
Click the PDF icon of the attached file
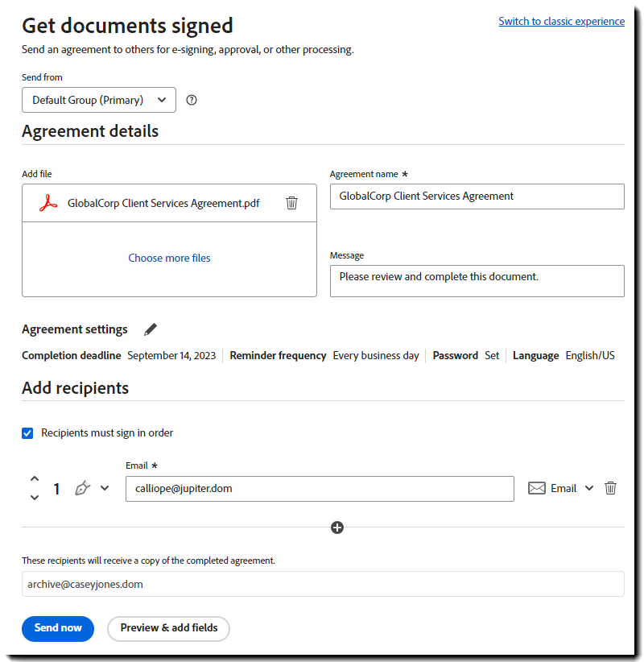(x=48, y=203)
